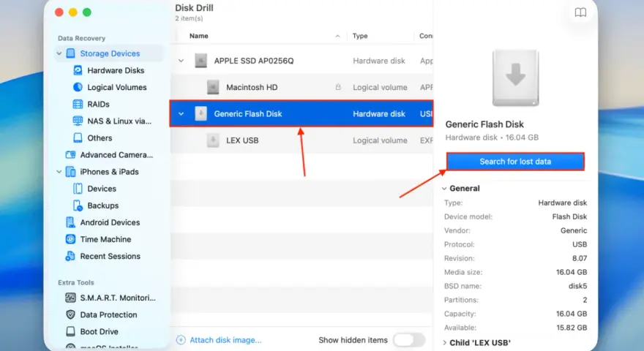Open Recent Sessions in the sidebar

click(x=110, y=256)
